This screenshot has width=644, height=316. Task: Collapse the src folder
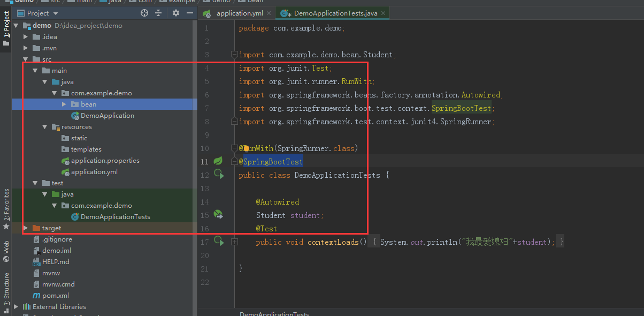(25, 59)
